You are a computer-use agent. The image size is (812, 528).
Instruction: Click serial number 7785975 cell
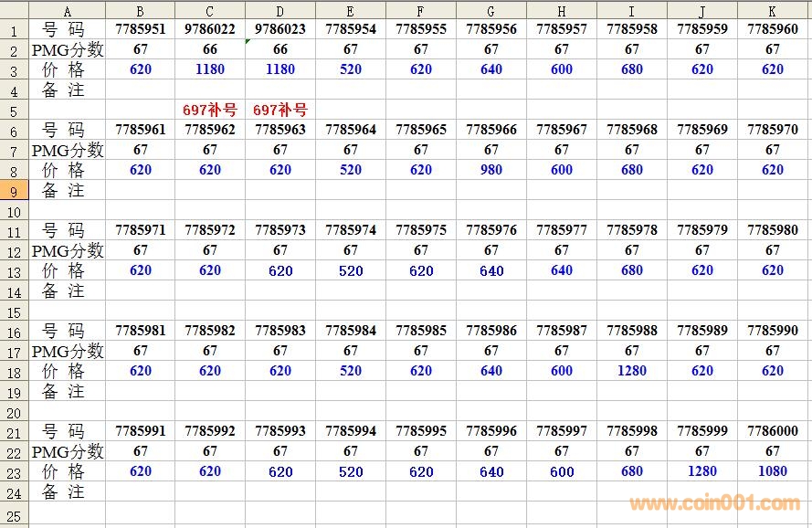point(421,230)
